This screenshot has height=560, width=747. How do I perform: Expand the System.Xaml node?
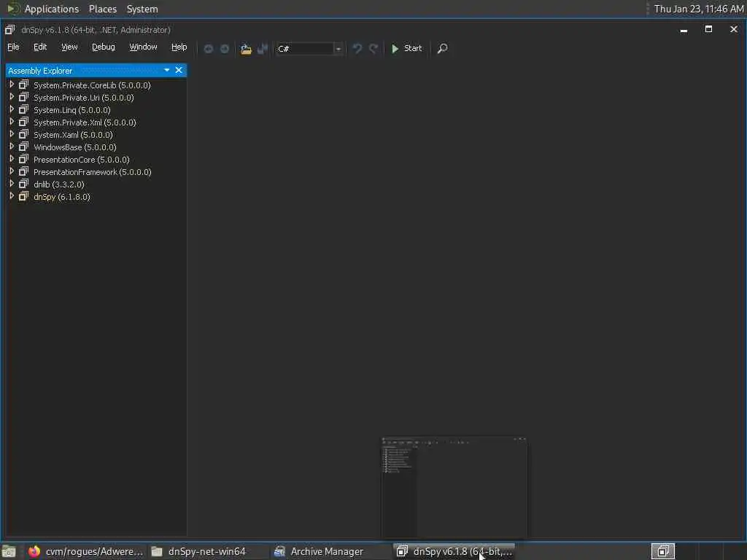[12, 134]
